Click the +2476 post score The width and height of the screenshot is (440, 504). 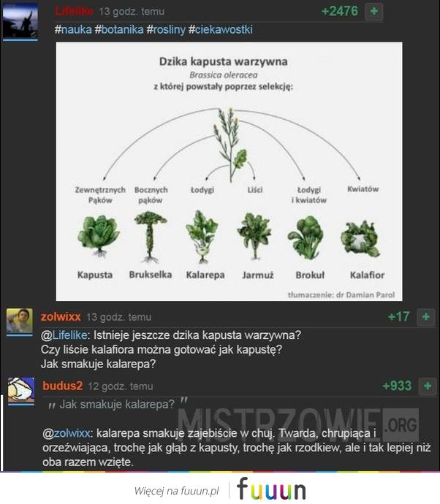pyautogui.click(x=340, y=12)
